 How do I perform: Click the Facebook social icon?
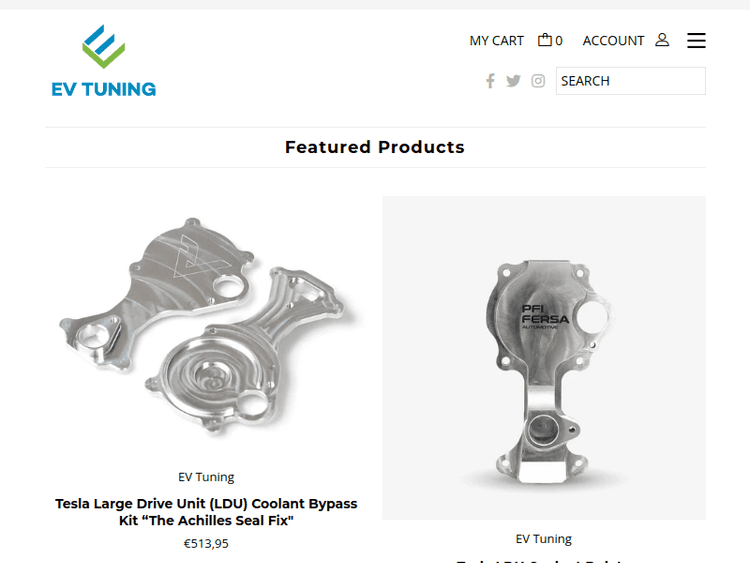tap(490, 81)
